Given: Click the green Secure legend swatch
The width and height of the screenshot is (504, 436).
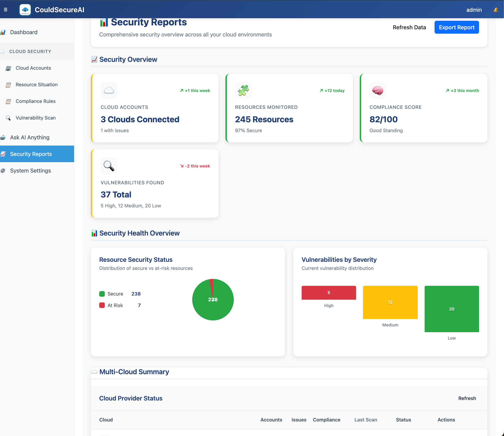Looking at the screenshot, I should pos(102,294).
